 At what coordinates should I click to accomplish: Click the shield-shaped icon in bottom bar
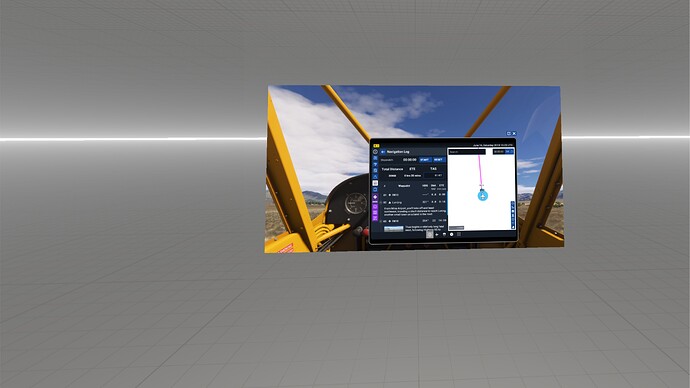[x=444, y=234]
